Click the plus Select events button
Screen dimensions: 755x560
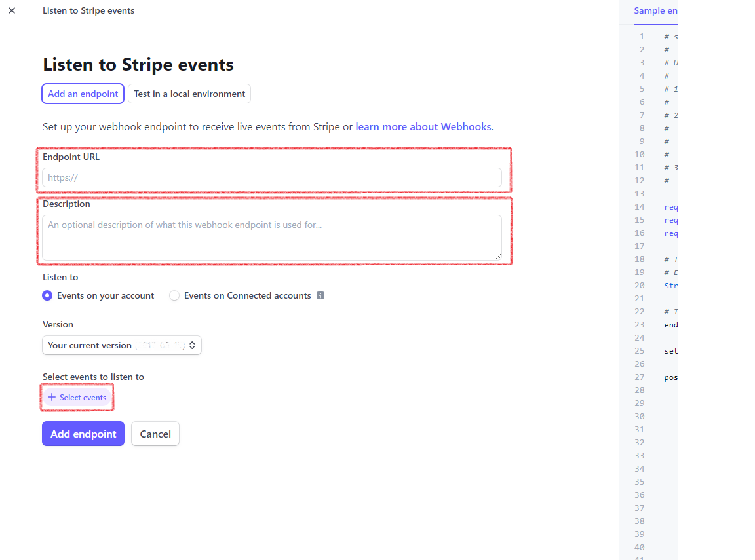click(77, 398)
